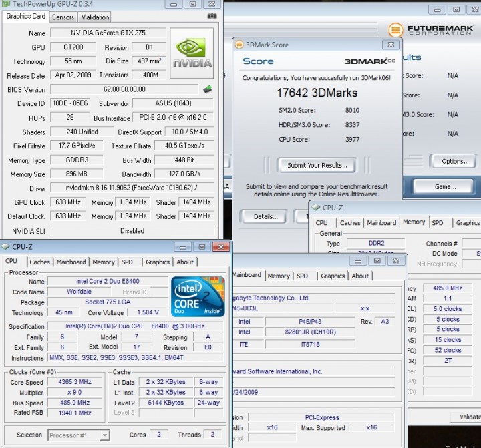Close the 3DMark Score dialog
This screenshot has width=481, height=448.
click(391, 45)
